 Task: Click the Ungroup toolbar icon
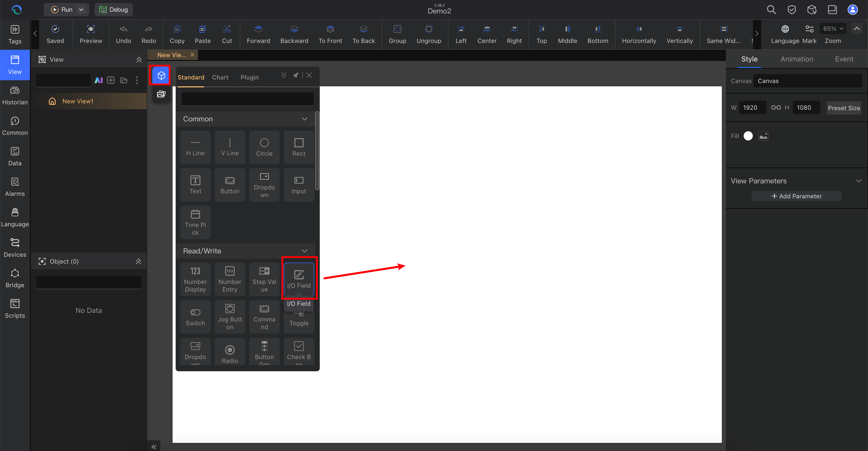(429, 34)
